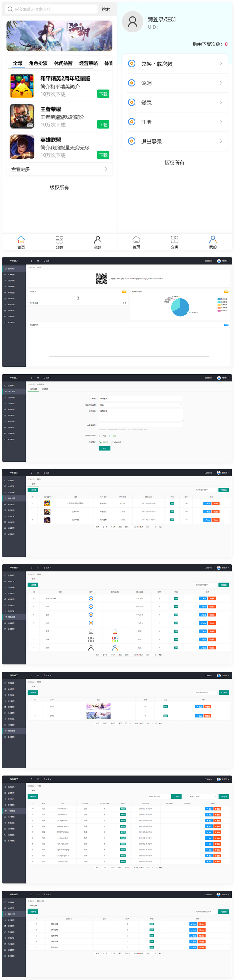Expand the 查看更多 arrow under the game list
Image resolution: width=234 pixels, height=980 pixels.
click(106, 169)
